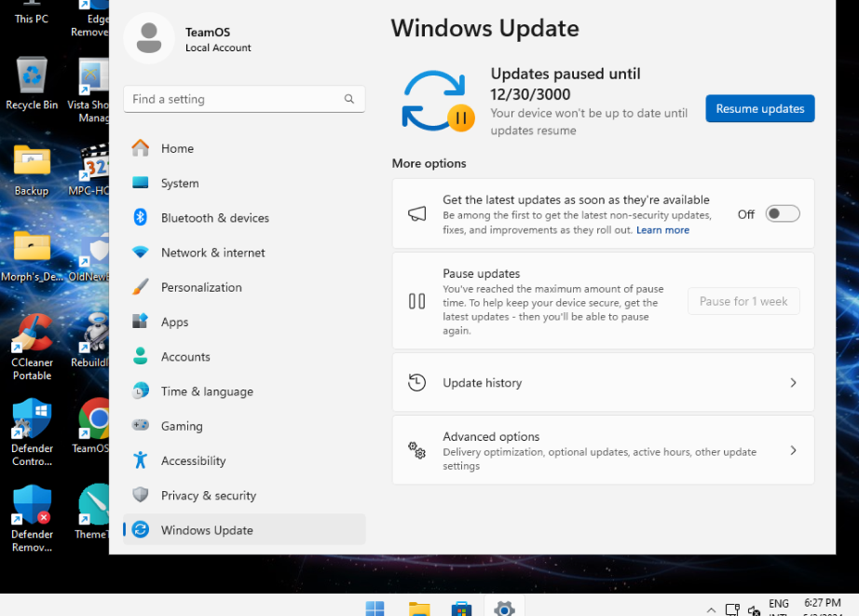Click the ENG language indicator
Viewport: 859px width, 616px height.
click(x=779, y=604)
